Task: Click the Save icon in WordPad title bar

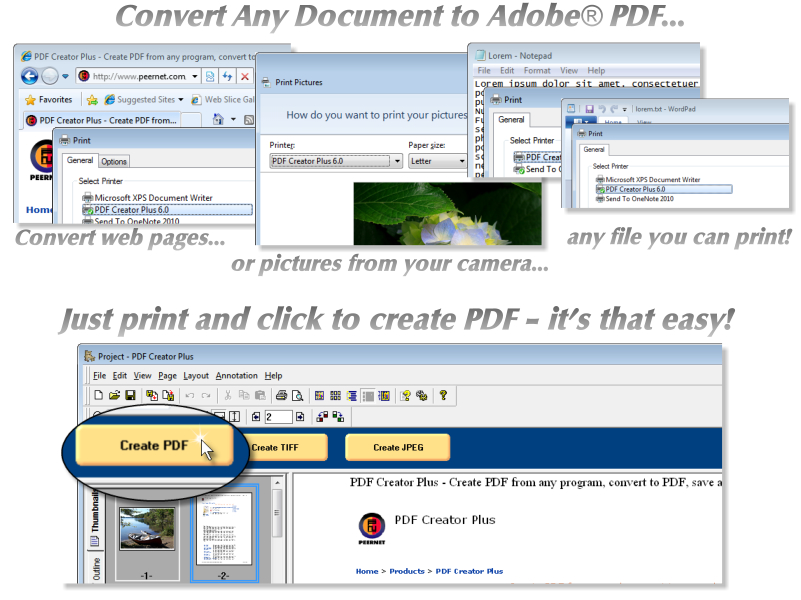Action: 589,109
